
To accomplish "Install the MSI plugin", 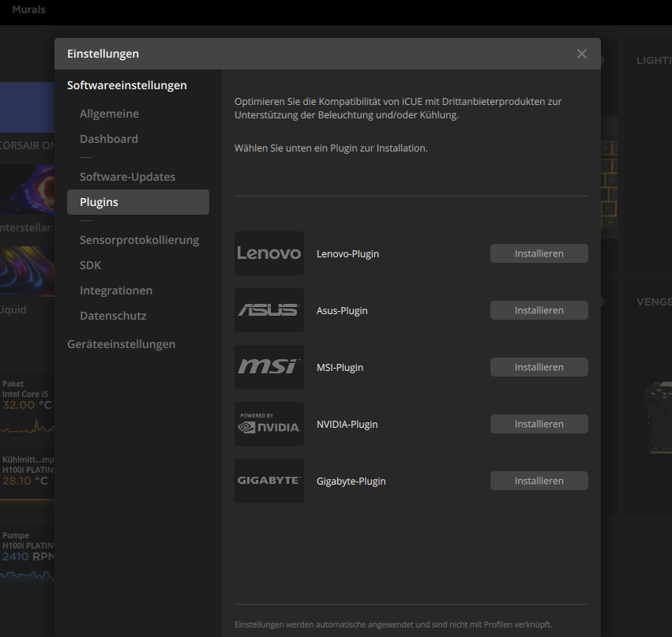I will [539, 367].
